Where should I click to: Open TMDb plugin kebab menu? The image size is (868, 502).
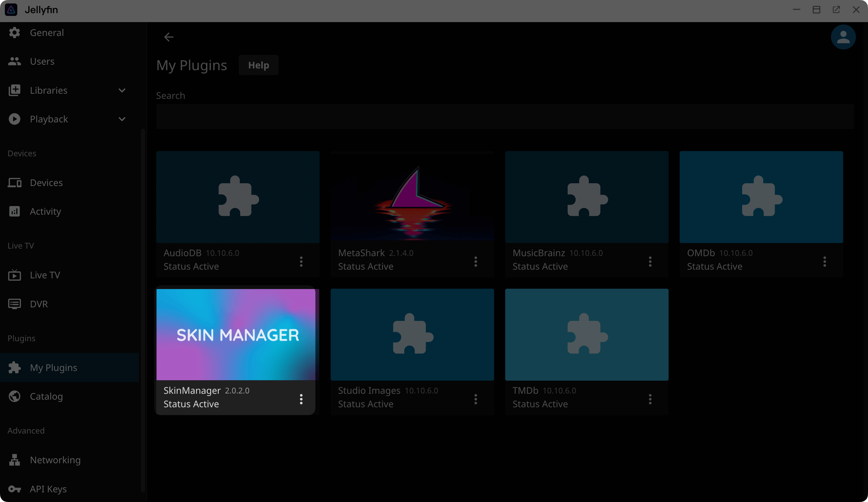click(x=650, y=399)
